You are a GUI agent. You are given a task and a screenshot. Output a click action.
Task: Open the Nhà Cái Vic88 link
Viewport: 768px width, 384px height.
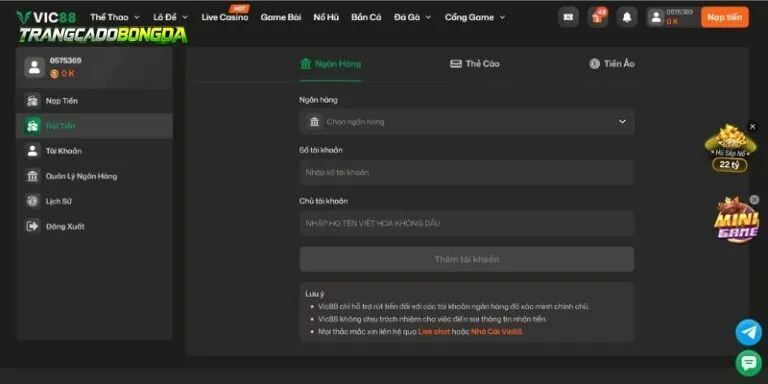tap(497, 332)
